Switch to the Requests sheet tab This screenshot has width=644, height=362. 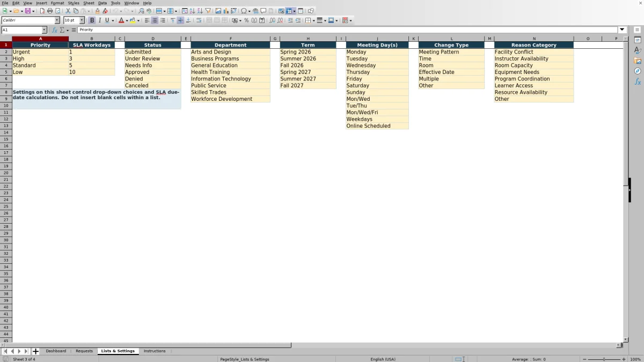pyautogui.click(x=84, y=351)
